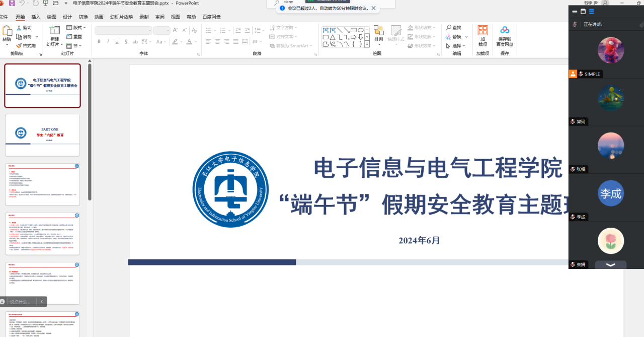Expand the Select (选择) dropdown

456,46
